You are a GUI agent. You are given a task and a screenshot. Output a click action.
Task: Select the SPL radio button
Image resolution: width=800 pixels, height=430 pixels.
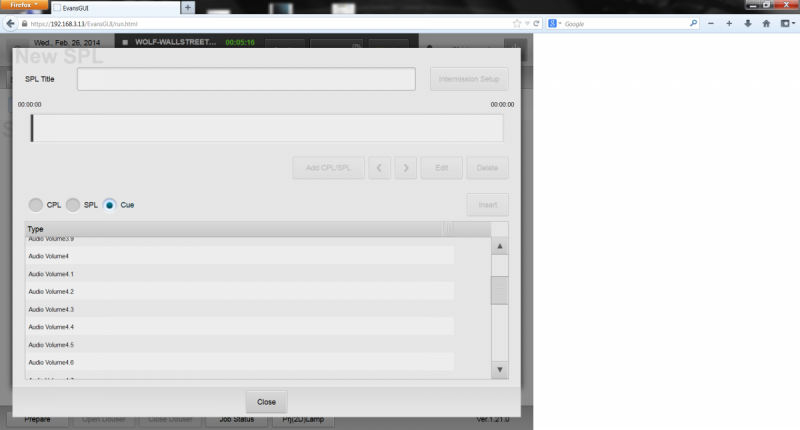pyautogui.click(x=73, y=205)
